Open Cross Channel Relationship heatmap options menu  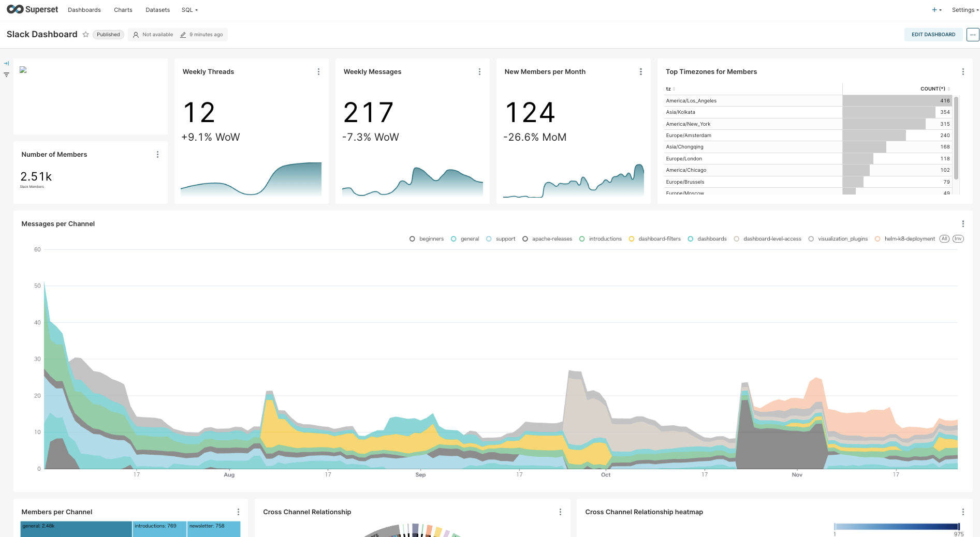click(x=963, y=512)
